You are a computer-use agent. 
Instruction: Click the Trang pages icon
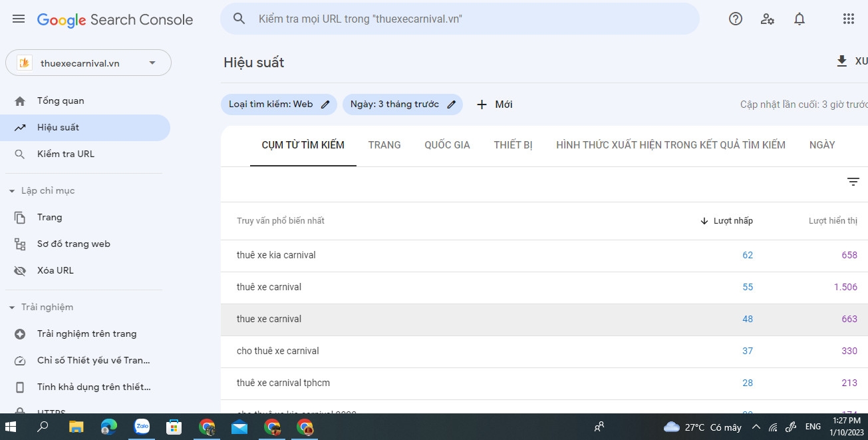(20, 218)
